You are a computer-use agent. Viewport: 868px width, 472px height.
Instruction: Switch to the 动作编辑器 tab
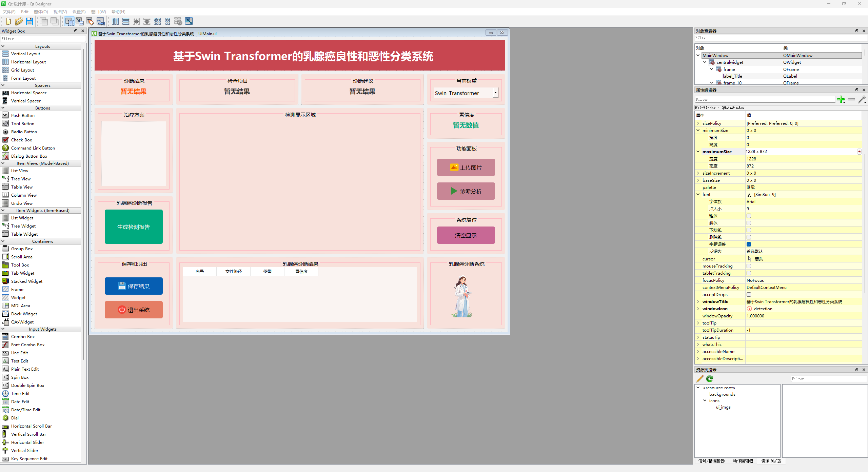pyautogui.click(x=743, y=461)
